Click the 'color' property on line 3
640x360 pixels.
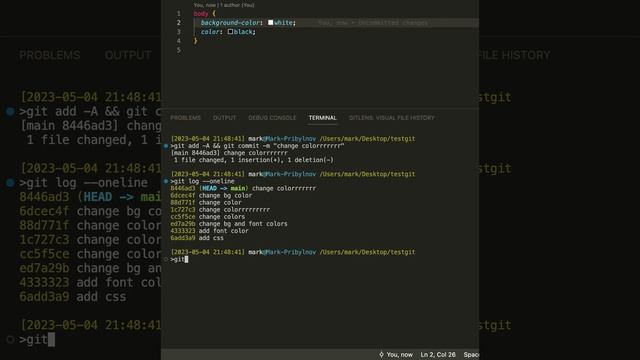point(210,31)
